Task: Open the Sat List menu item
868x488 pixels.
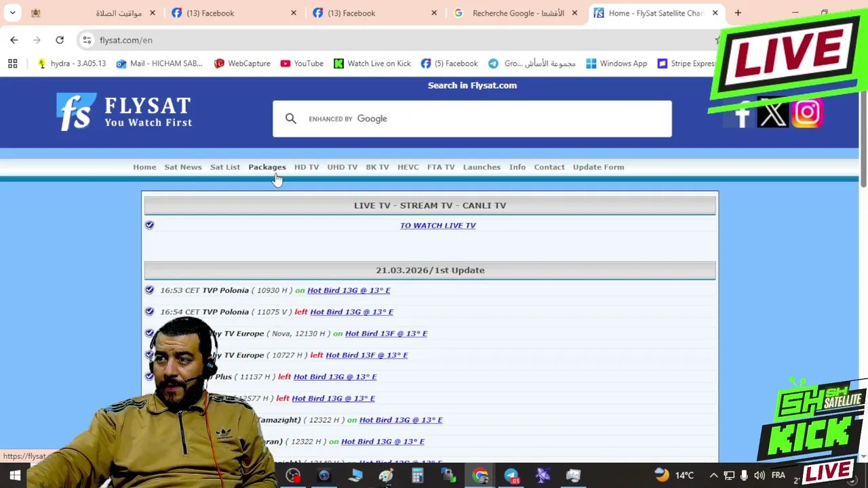Action: tap(225, 167)
